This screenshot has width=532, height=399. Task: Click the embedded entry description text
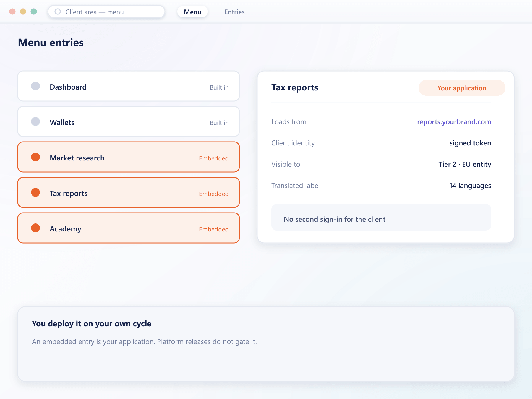144,342
